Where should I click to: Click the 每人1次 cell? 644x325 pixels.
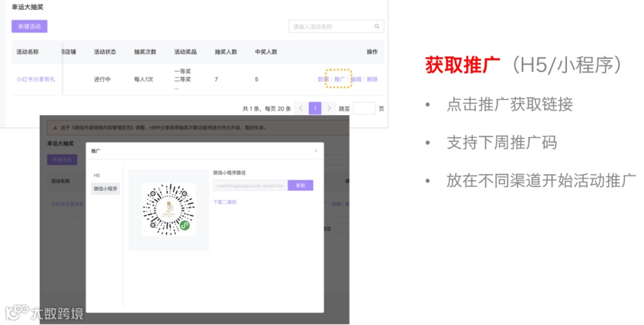[x=143, y=79]
